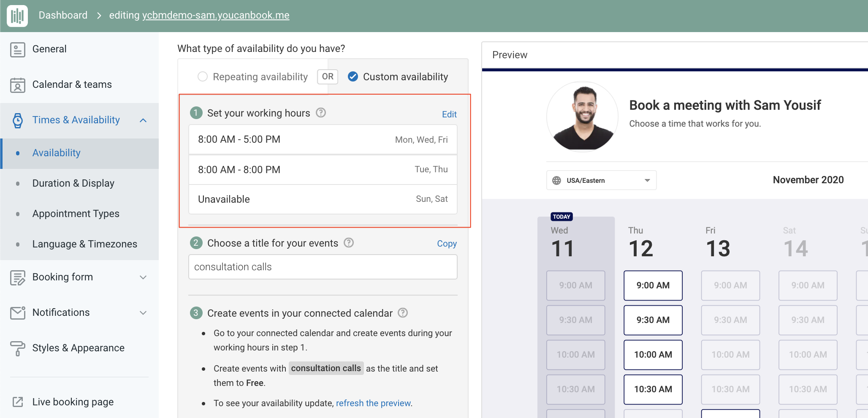Click the Notifications envelope icon
The width and height of the screenshot is (868, 418).
click(x=17, y=313)
